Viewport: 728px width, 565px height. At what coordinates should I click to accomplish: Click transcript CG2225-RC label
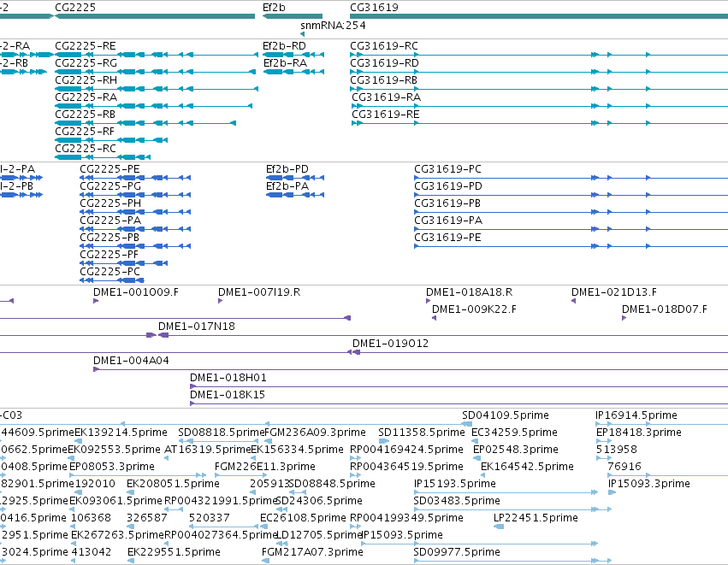[86, 149]
